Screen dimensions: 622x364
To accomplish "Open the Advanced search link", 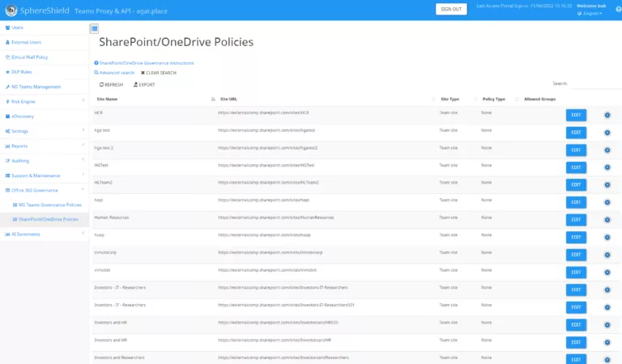I will pos(114,73).
